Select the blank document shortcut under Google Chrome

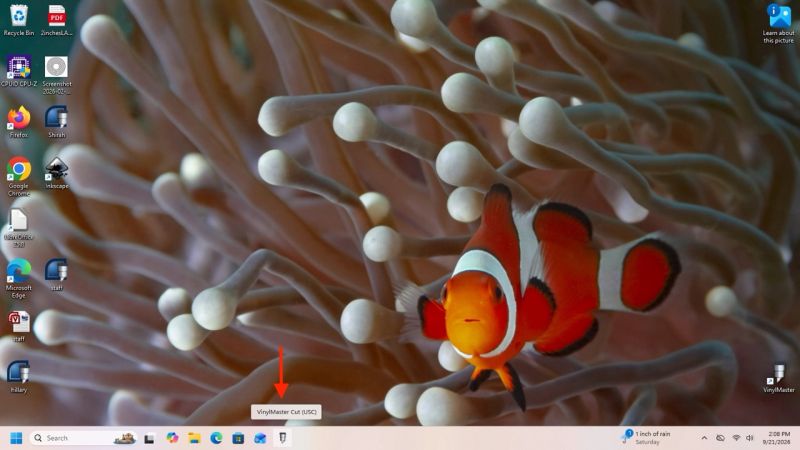click(19, 228)
